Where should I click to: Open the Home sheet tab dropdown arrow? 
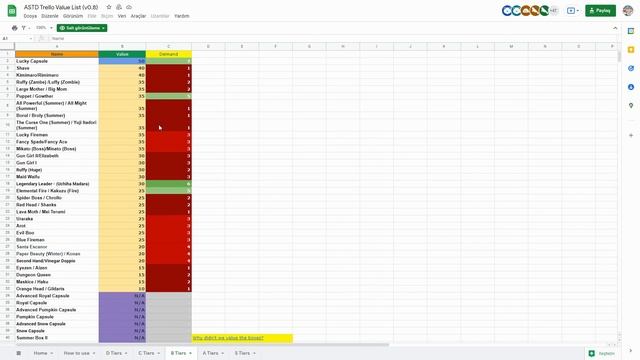[52, 353]
